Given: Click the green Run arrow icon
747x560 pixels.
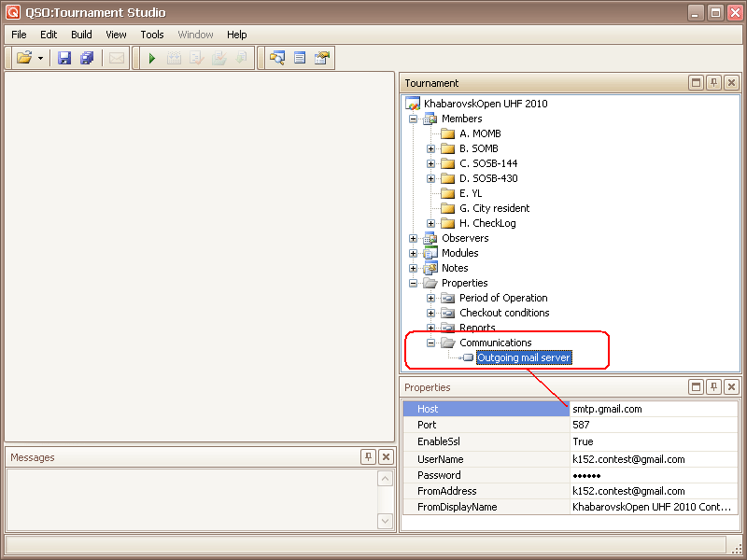Looking at the screenshot, I should point(152,58).
